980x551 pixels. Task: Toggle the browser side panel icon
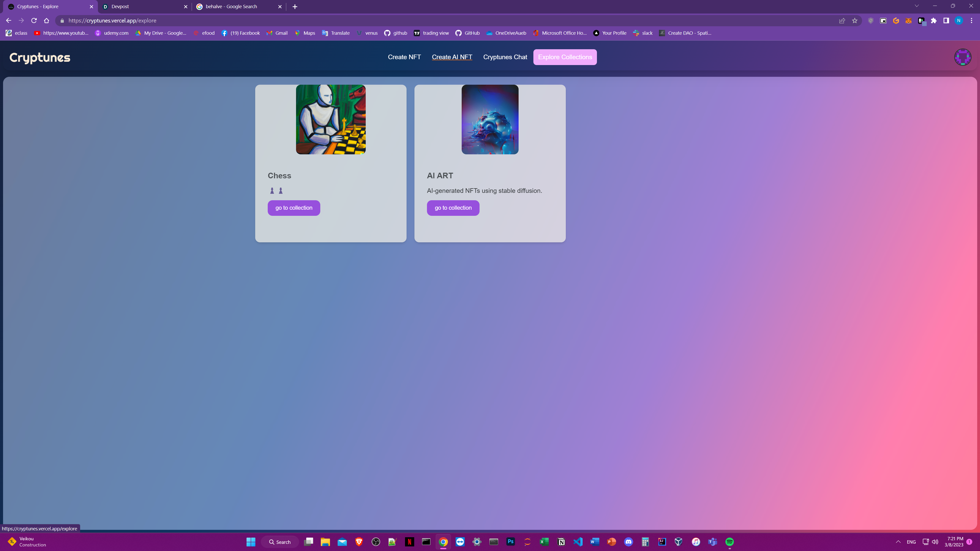(946, 20)
